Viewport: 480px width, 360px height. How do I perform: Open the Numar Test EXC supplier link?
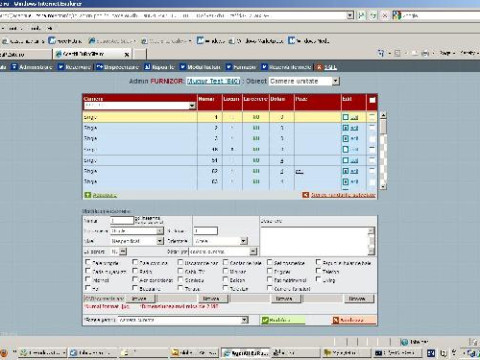[213, 81]
